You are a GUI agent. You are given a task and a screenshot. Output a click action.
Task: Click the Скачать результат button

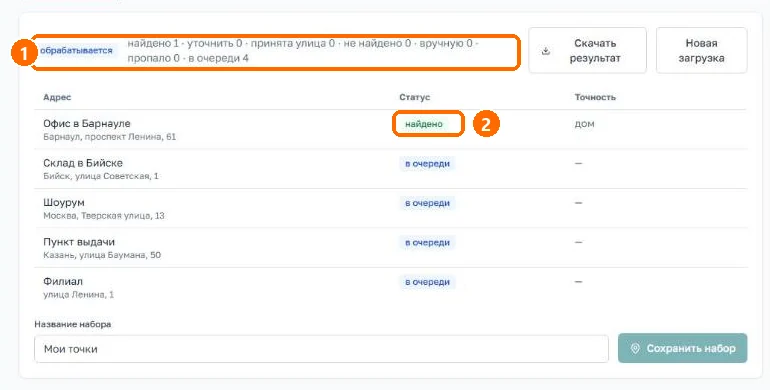click(587, 51)
